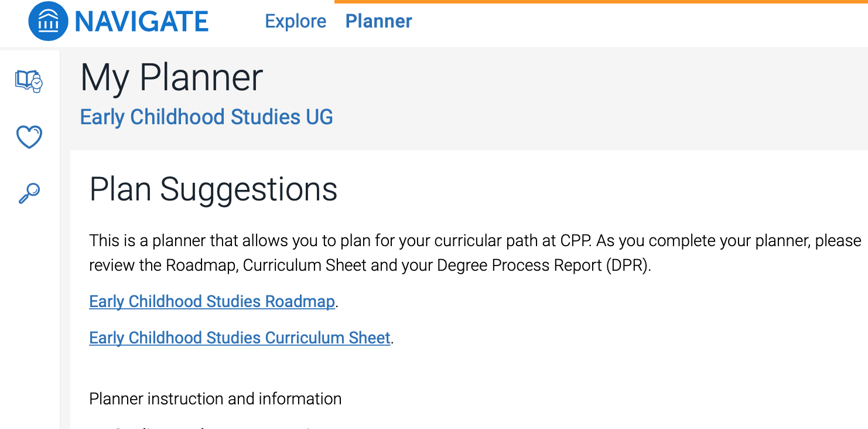Click the Planner instruction and information text
The width and height of the screenshot is (868, 429).
click(215, 399)
